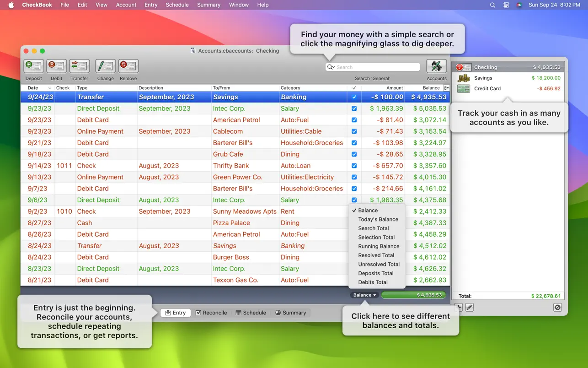Click the Deposit toolbar icon
Viewport: 588px width, 368px height.
pyautogui.click(x=34, y=66)
